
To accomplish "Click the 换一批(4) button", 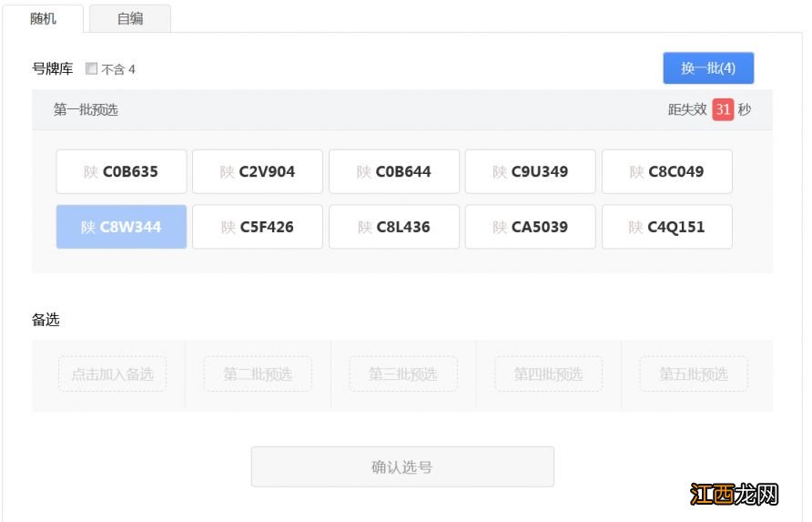I will pos(707,68).
